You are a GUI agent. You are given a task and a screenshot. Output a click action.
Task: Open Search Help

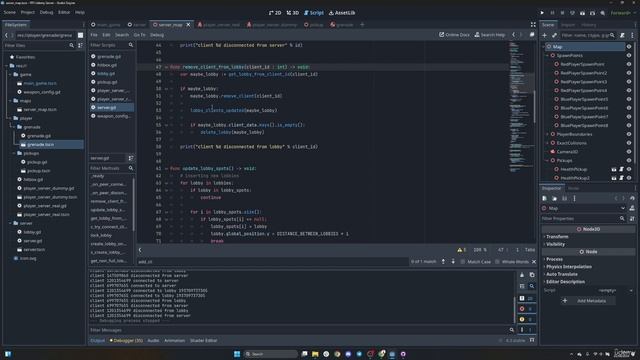click(x=490, y=35)
